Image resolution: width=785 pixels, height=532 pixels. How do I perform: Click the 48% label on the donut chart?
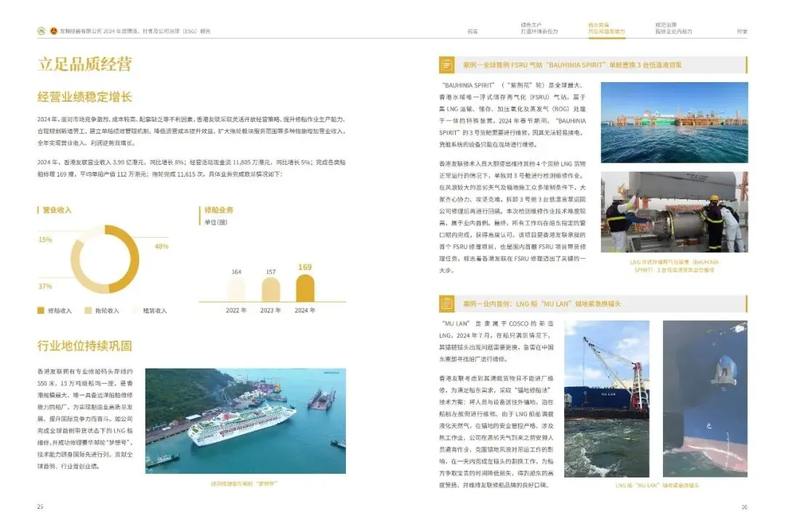161,246
